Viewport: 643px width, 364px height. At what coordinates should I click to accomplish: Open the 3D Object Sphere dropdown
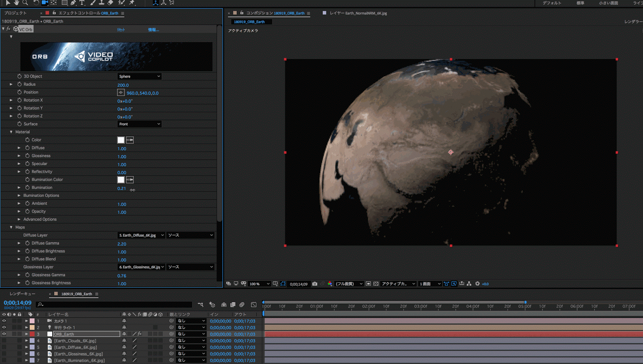click(139, 76)
